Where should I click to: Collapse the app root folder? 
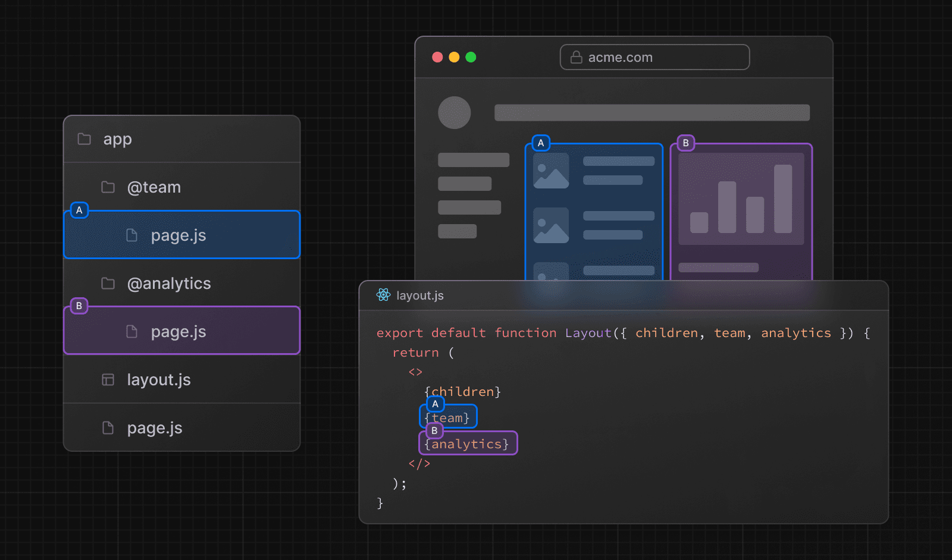pos(117,139)
